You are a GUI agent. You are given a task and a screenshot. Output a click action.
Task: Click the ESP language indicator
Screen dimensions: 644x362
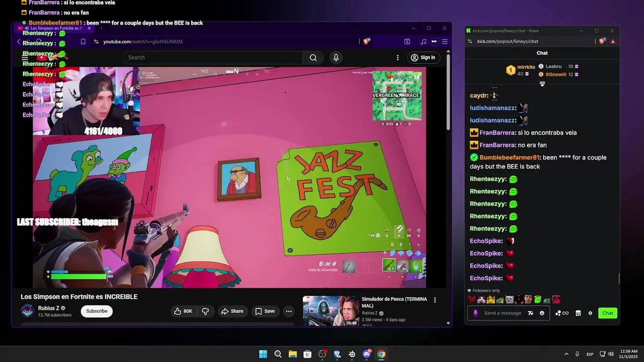tap(590, 354)
